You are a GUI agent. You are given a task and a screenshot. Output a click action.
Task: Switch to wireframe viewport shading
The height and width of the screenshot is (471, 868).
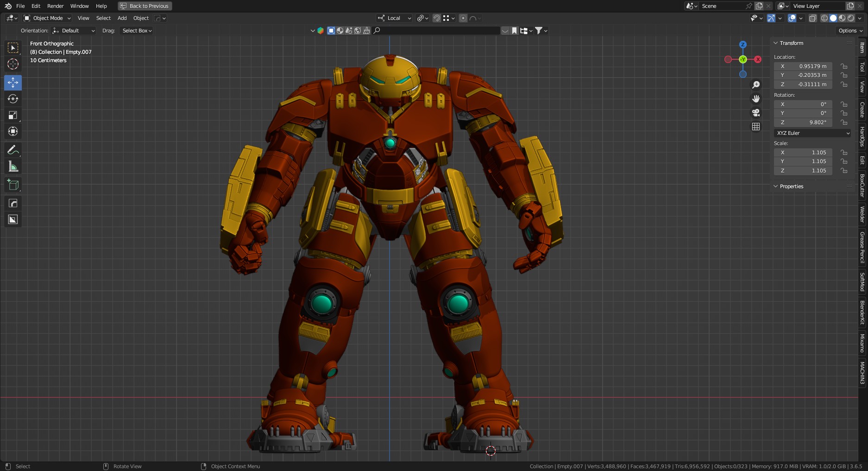pyautogui.click(x=824, y=18)
